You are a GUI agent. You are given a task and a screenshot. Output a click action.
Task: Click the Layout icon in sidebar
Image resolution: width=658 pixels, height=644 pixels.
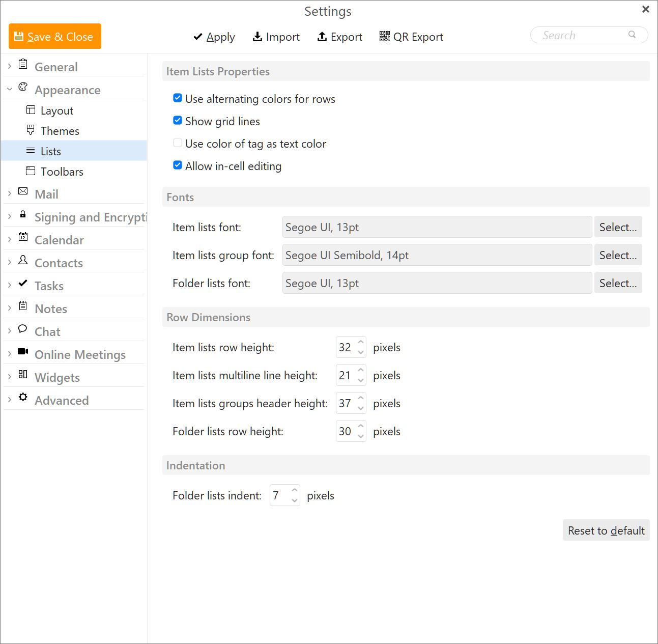31,110
